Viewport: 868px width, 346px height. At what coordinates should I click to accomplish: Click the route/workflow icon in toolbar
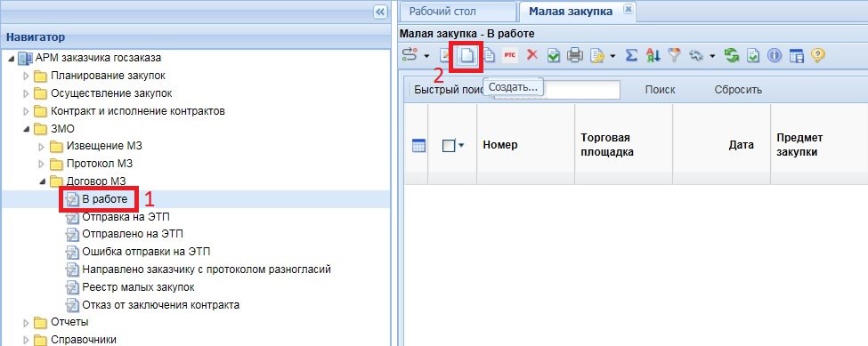tap(410, 55)
